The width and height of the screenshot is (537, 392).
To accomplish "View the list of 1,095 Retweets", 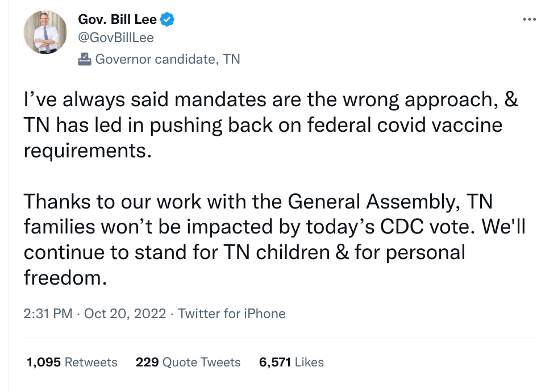I will (72, 362).
